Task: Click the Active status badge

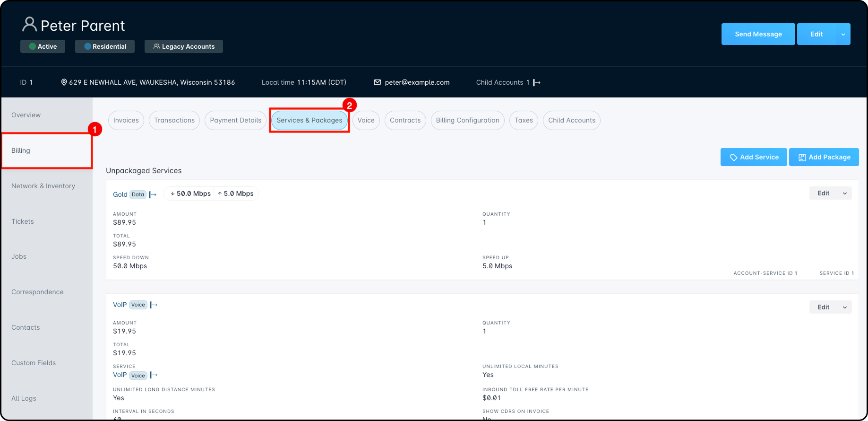Action: [x=43, y=46]
